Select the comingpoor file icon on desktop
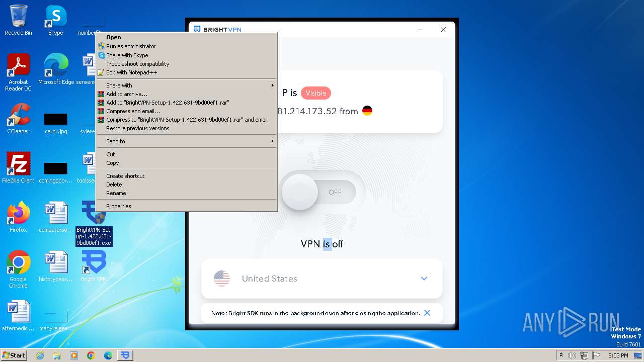Image resolution: width=644 pixels, height=362 pixels. coord(55,172)
